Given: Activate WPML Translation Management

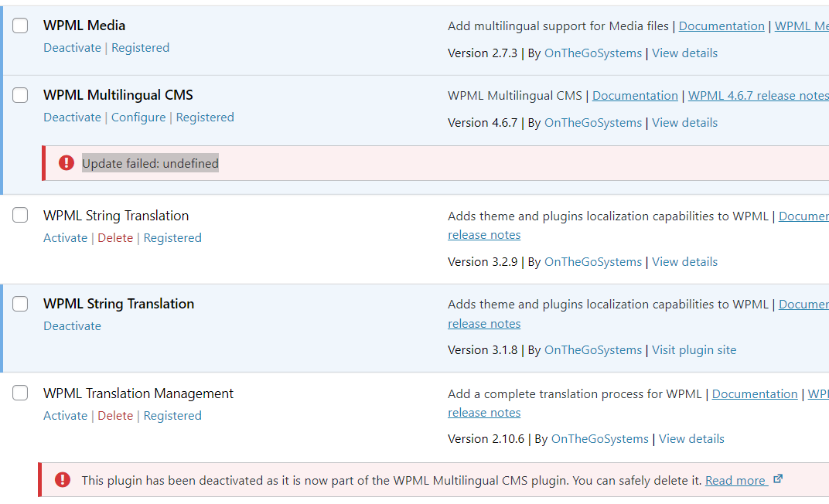Looking at the screenshot, I should [x=65, y=416].
